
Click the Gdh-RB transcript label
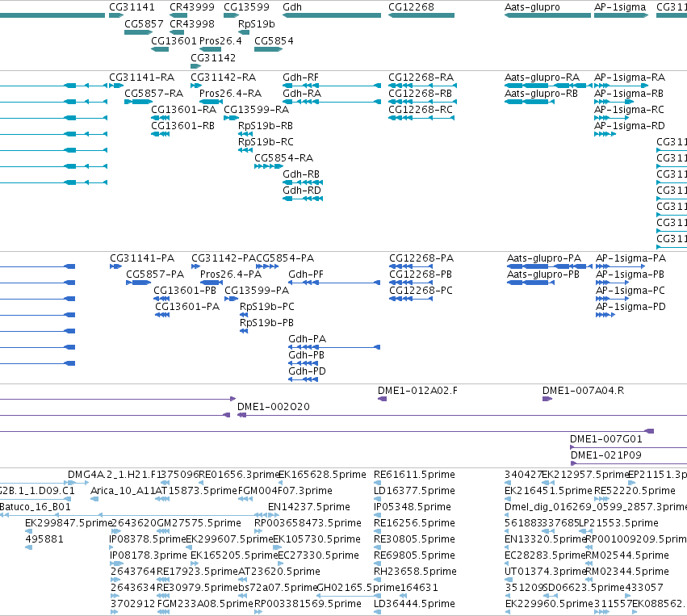tap(301, 174)
